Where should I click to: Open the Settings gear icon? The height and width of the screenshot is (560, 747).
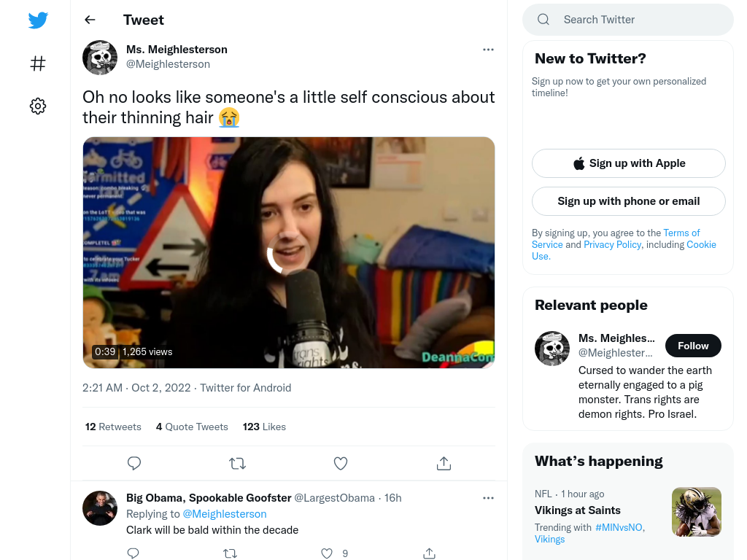click(38, 106)
